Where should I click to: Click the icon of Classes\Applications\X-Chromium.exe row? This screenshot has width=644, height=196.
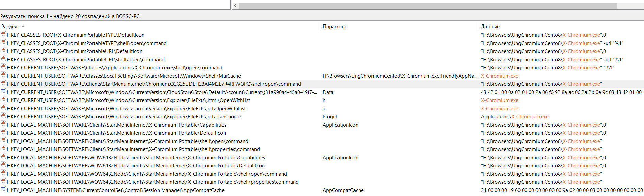click(3, 66)
